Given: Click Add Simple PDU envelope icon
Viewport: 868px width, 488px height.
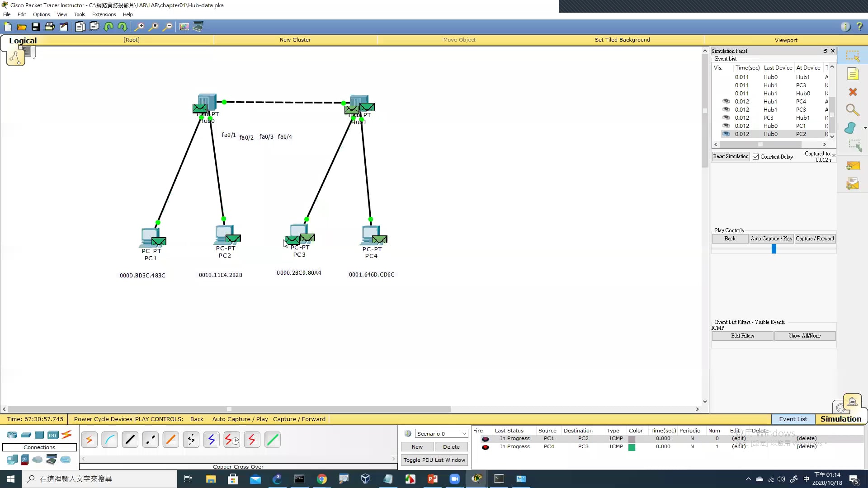Looking at the screenshot, I should coord(853,166).
